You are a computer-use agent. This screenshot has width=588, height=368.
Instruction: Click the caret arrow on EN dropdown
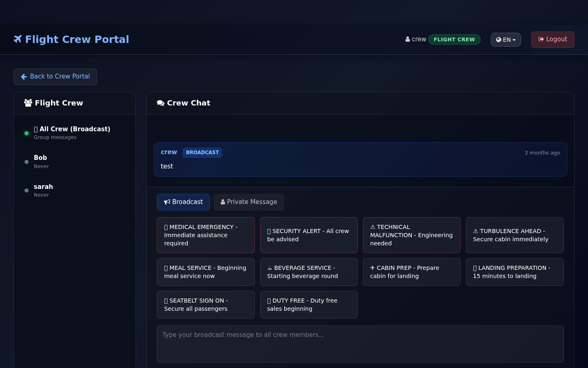pos(514,40)
